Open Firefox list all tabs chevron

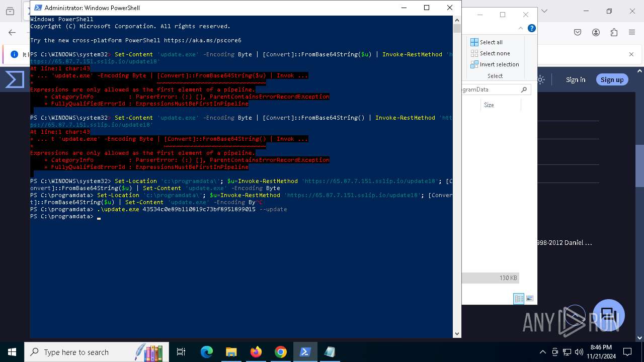coord(544,11)
